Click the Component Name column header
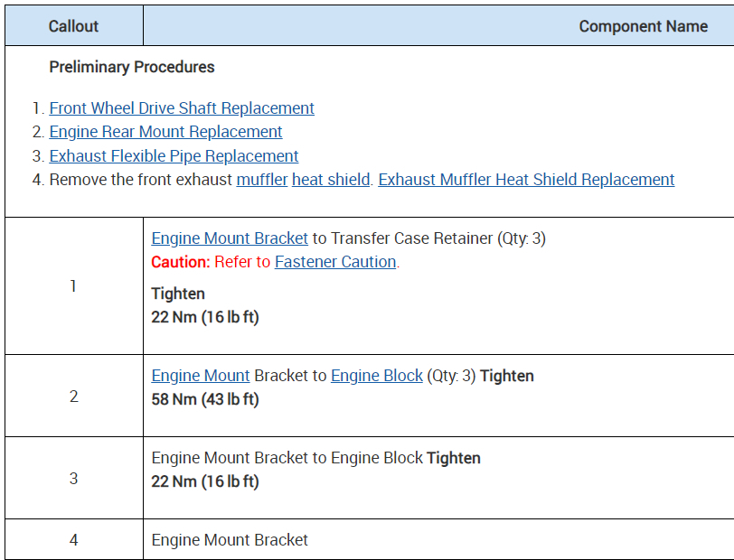 pos(643,26)
